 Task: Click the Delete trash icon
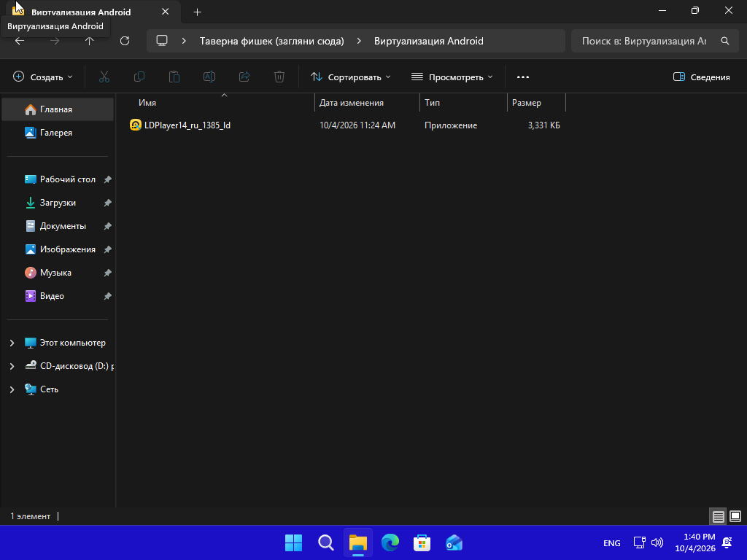(x=279, y=77)
